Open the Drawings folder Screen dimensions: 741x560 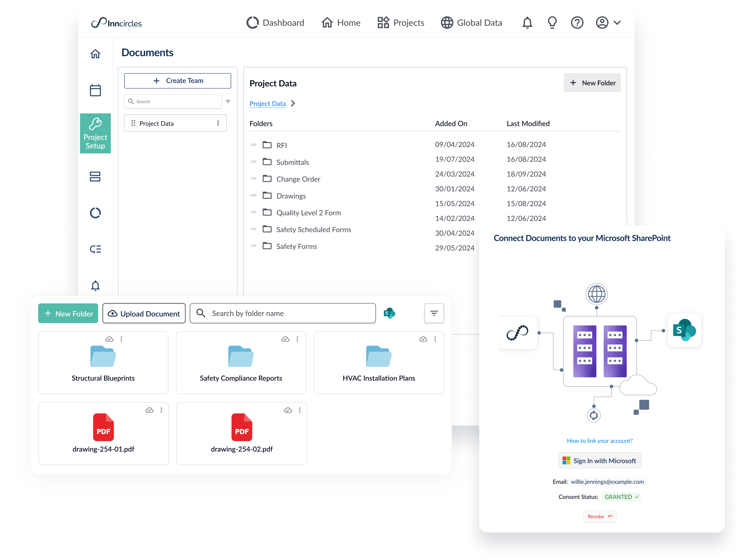tap(291, 196)
